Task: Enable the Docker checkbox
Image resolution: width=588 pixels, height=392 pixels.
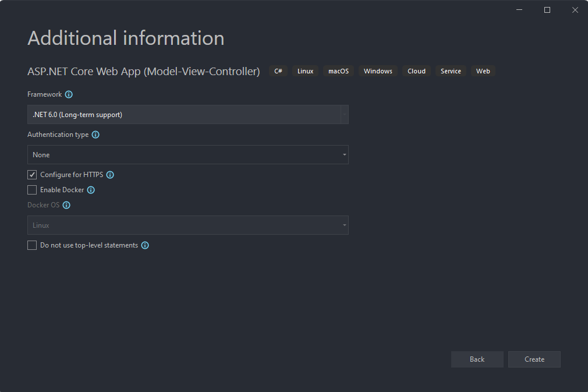Action: (32, 190)
